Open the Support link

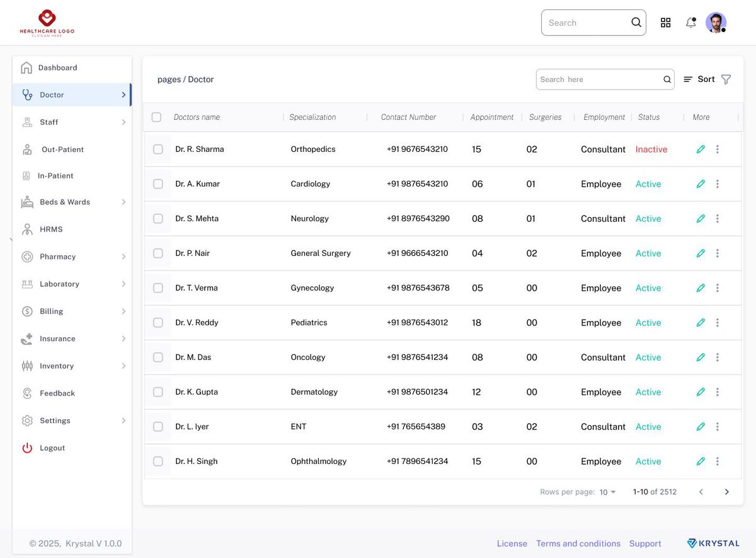pos(645,543)
